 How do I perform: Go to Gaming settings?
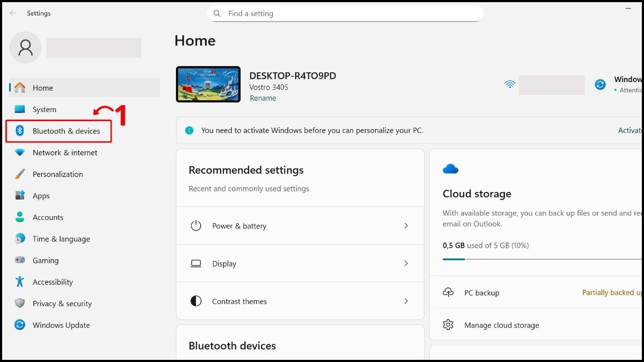[x=84, y=260]
